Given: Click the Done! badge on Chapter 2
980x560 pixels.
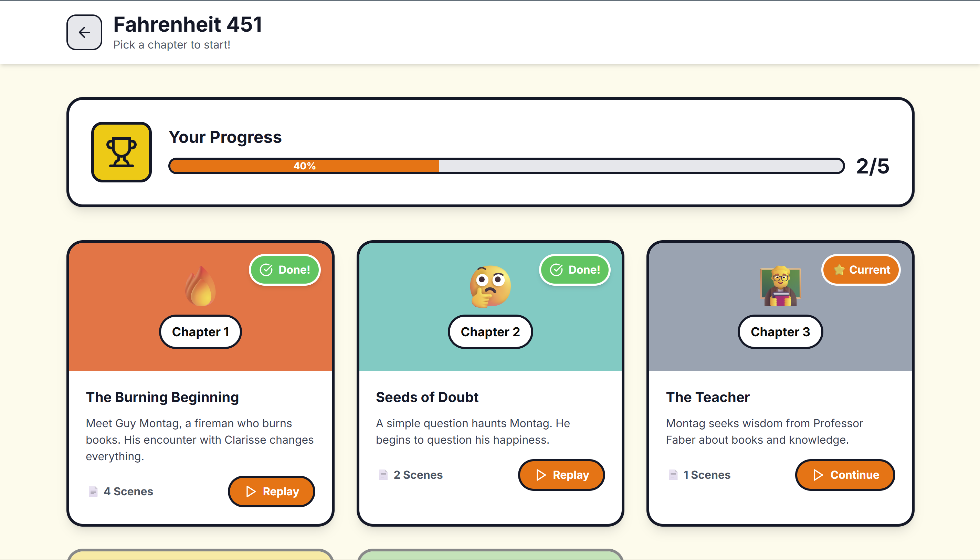Looking at the screenshot, I should pos(575,270).
